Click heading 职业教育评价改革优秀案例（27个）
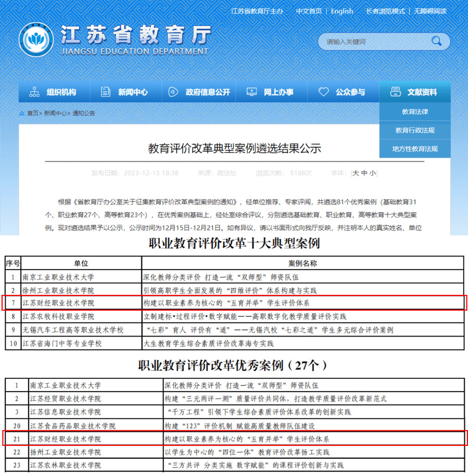The height and width of the screenshot is (476, 468). 233,366
